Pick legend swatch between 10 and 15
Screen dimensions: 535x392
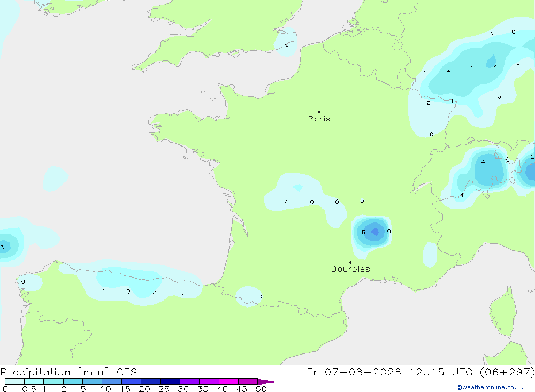click(112, 381)
